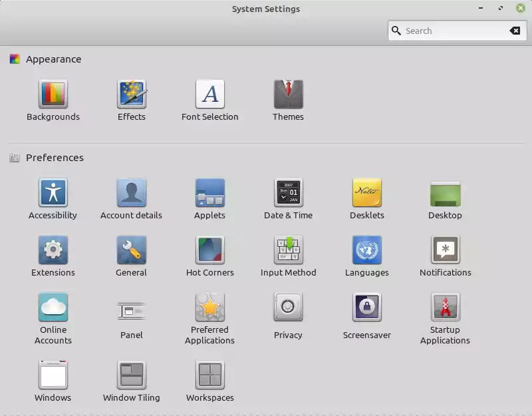Open the Applets icon
This screenshot has width=532, height=416.
tap(210, 192)
